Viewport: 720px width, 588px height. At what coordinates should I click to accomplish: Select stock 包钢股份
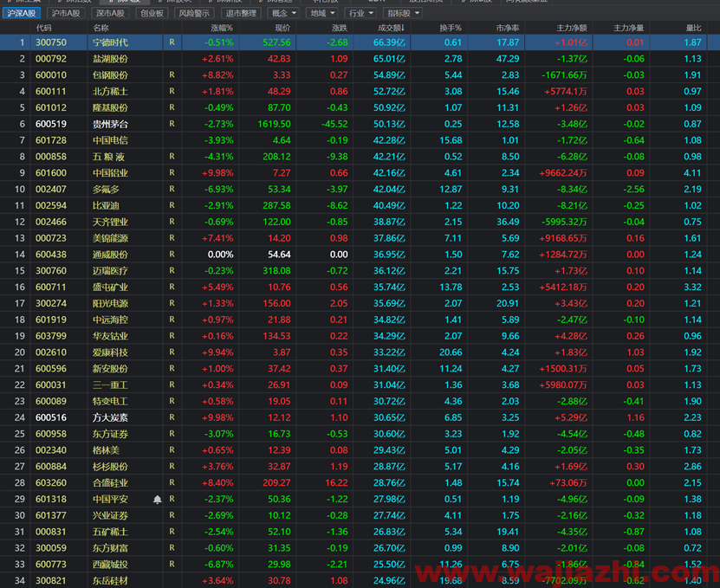click(110, 75)
